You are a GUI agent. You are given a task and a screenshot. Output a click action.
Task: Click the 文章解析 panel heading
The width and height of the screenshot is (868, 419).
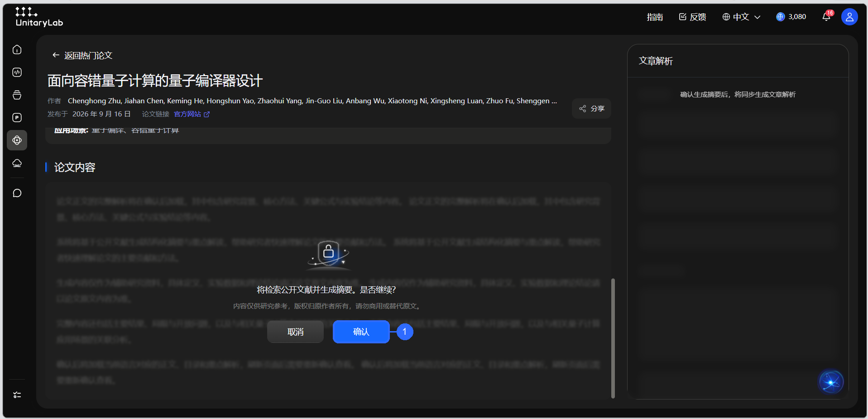pyautogui.click(x=656, y=61)
